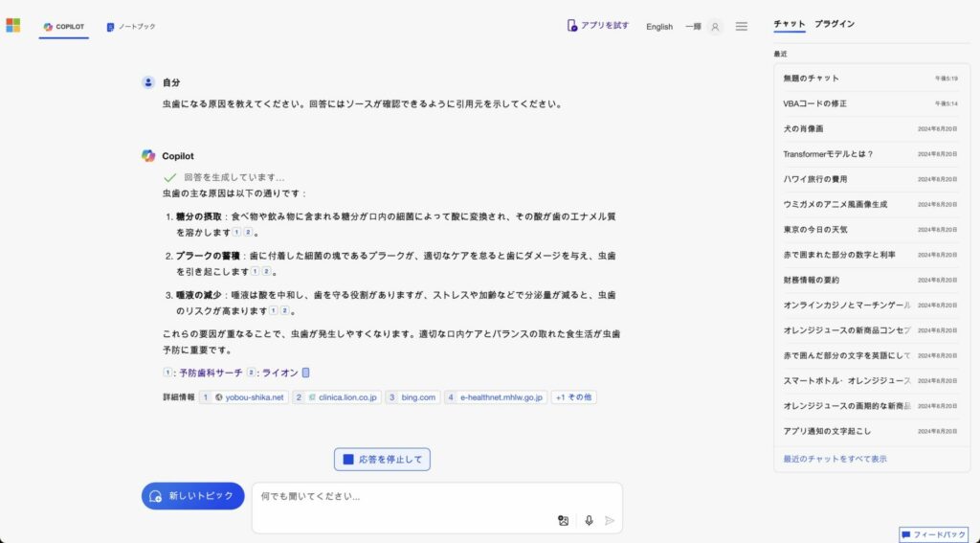Click the send arrow icon
This screenshot has height=543, width=980.
point(610,520)
